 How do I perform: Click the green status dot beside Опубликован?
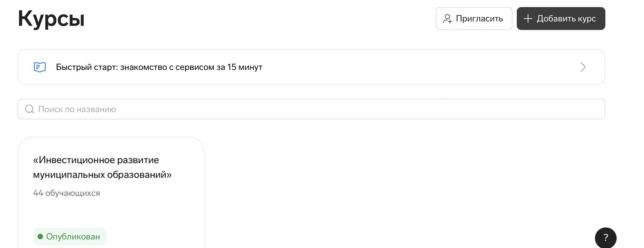(x=40, y=236)
